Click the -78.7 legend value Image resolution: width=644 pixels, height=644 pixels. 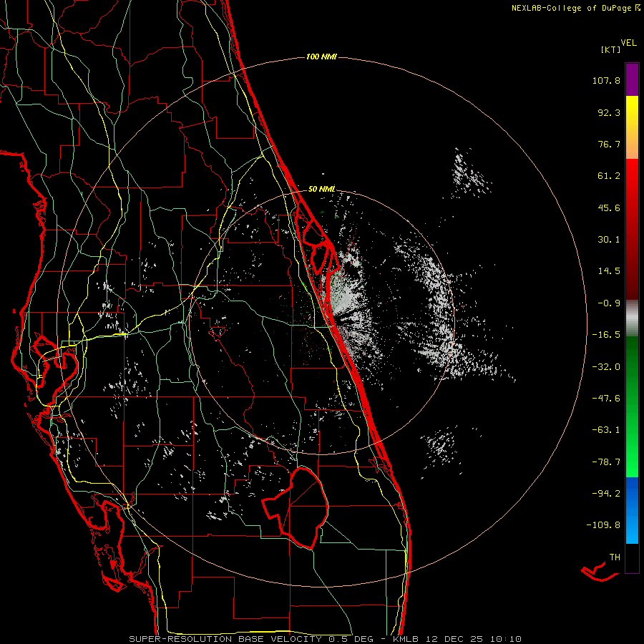(606, 462)
